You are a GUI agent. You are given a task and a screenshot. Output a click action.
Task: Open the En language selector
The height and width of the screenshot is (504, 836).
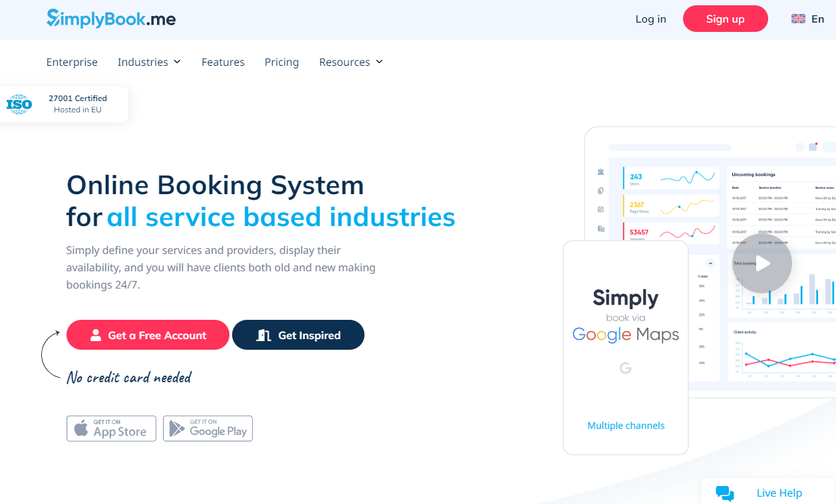(x=818, y=19)
